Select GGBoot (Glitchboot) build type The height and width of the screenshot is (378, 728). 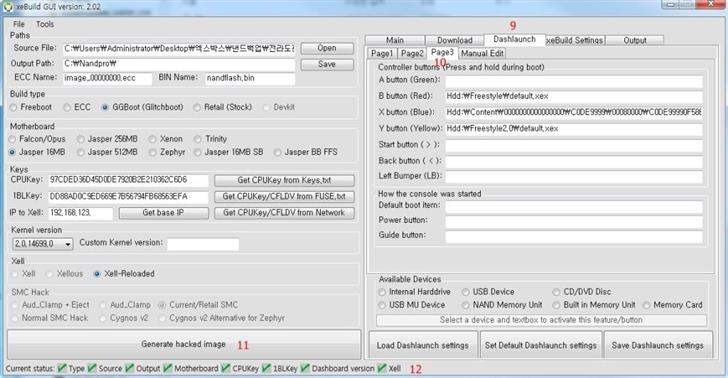tap(143, 107)
